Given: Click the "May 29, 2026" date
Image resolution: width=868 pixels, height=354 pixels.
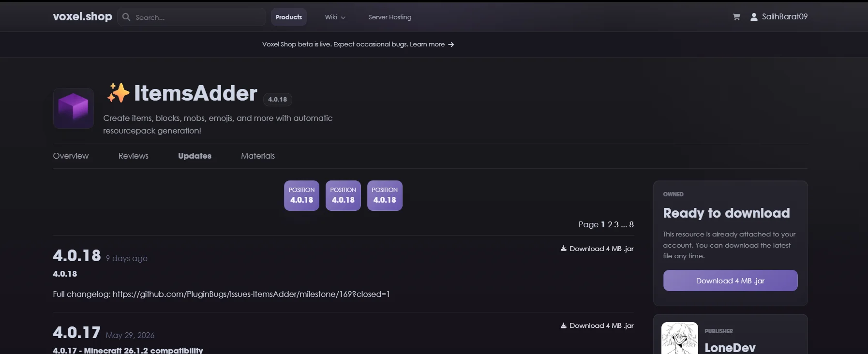Looking at the screenshot, I should click(x=130, y=335).
